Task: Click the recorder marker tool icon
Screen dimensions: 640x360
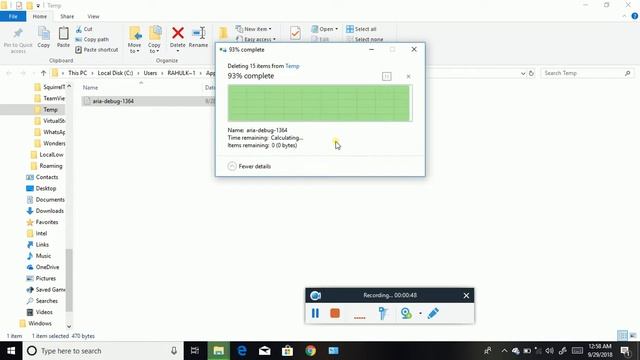Action: pos(383,313)
